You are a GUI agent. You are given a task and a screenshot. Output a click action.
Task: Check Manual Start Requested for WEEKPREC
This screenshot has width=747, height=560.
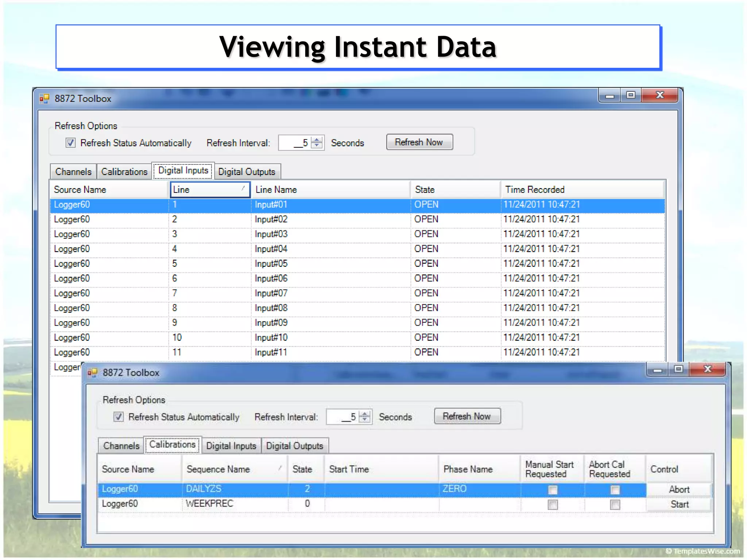coord(553,505)
